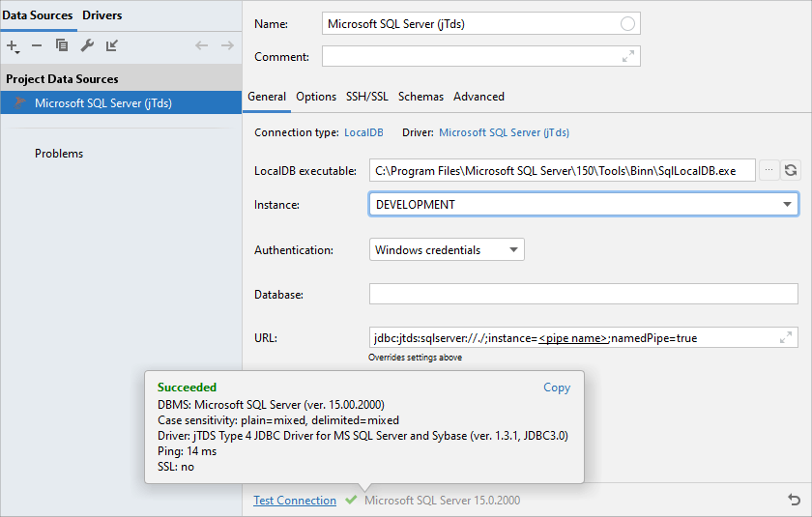Switch to the Drivers tab
The height and width of the screenshot is (517, 812).
pos(102,15)
